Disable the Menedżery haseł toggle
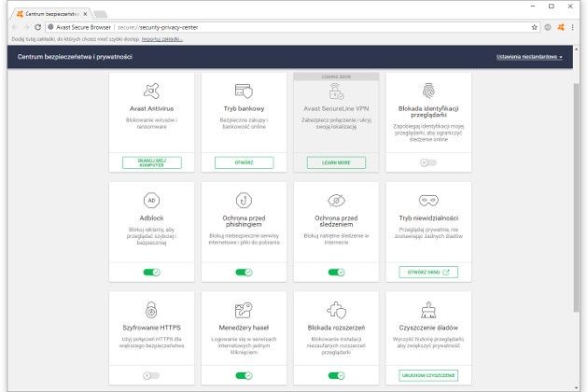The width and height of the screenshot is (588, 392). (x=244, y=375)
